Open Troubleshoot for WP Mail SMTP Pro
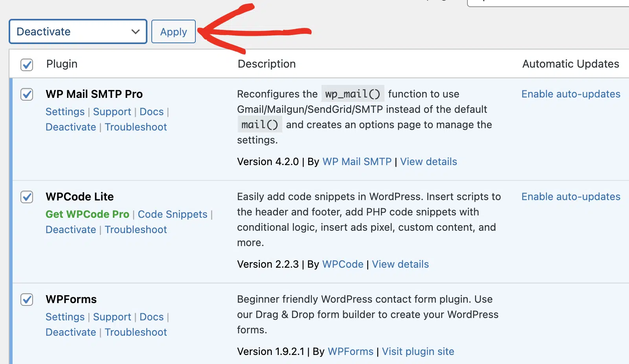 point(136,127)
